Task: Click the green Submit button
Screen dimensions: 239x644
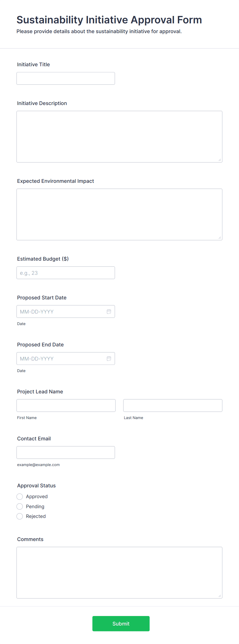Action: 121,623
